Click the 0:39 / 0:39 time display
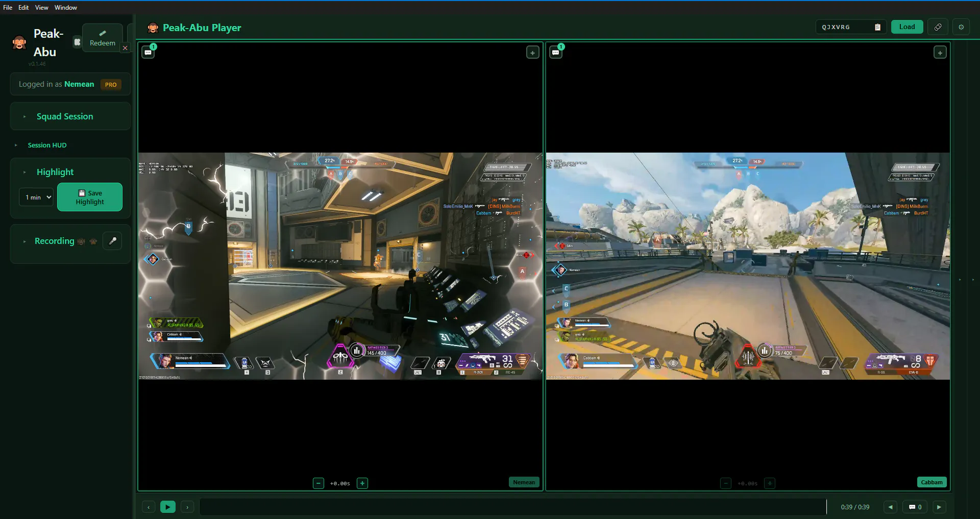This screenshot has width=980, height=519. coord(855,507)
